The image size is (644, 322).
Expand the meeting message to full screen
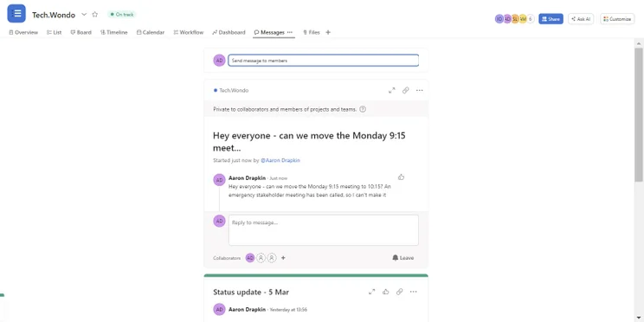[x=392, y=90]
